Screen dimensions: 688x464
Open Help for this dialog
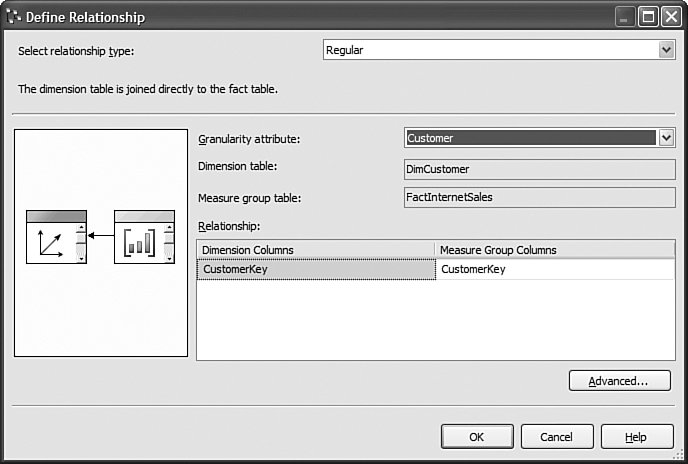[637, 437]
